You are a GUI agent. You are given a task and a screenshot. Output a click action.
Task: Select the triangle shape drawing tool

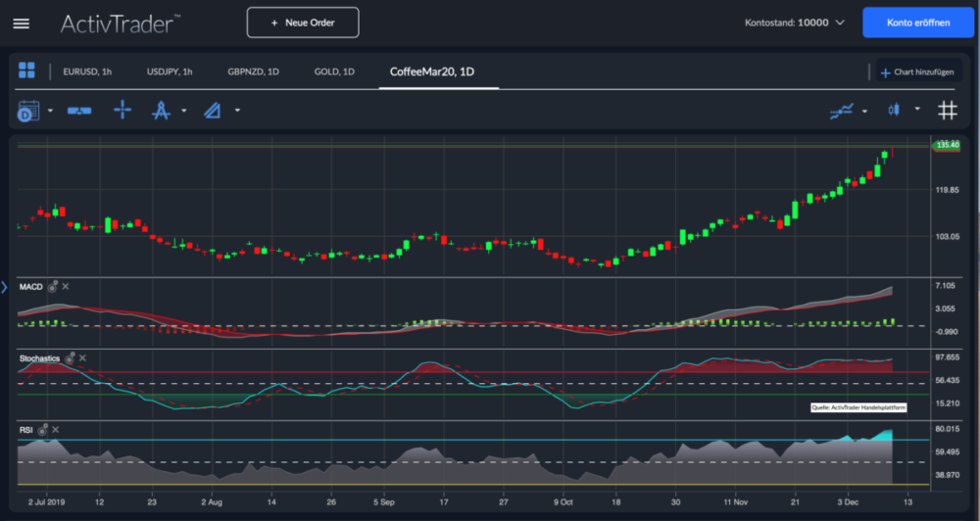point(213,111)
